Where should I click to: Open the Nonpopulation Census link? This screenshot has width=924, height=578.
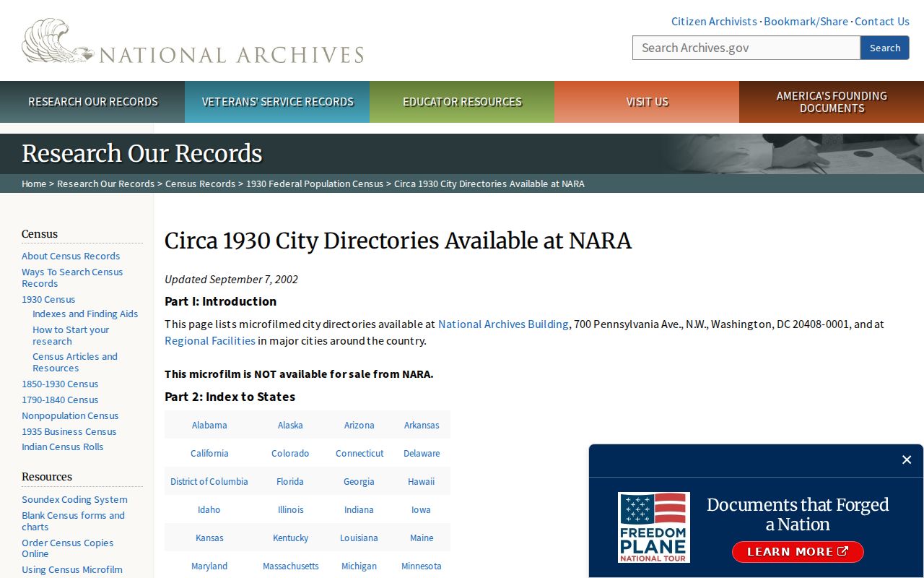tap(70, 415)
